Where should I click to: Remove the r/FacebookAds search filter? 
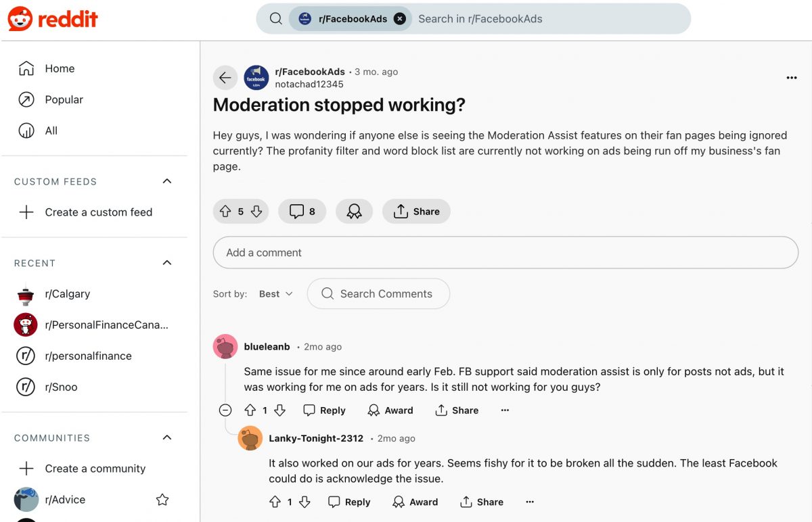400,19
